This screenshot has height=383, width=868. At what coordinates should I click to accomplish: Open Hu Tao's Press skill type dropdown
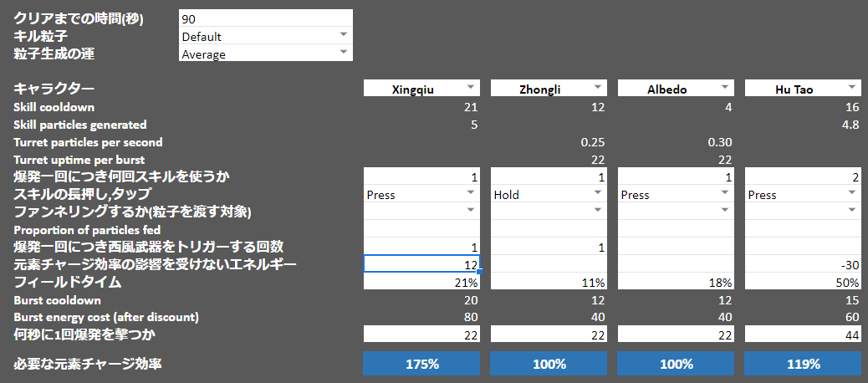(x=851, y=194)
